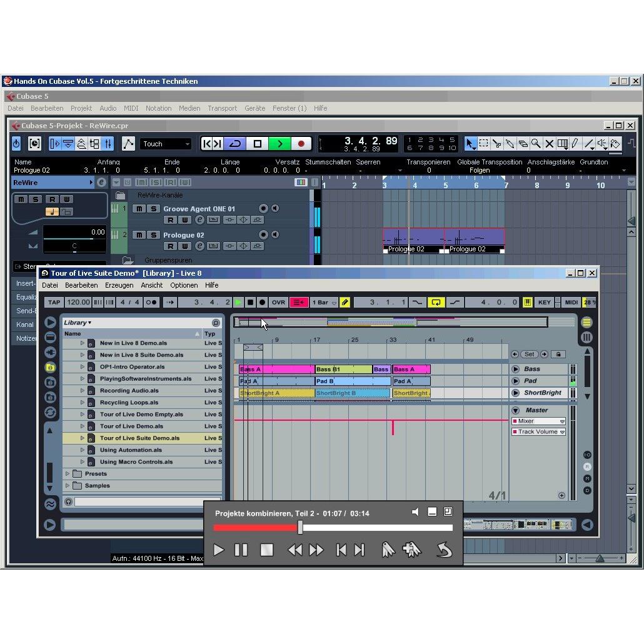This screenshot has height=644, width=644.
Task: Unfold the Bass track in Live
Action: (x=515, y=369)
